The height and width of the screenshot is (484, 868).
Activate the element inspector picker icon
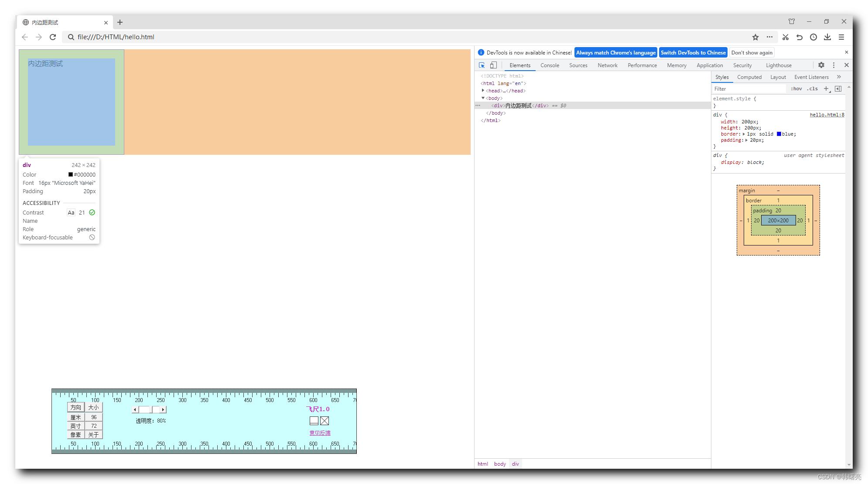click(x=482, y=65)
